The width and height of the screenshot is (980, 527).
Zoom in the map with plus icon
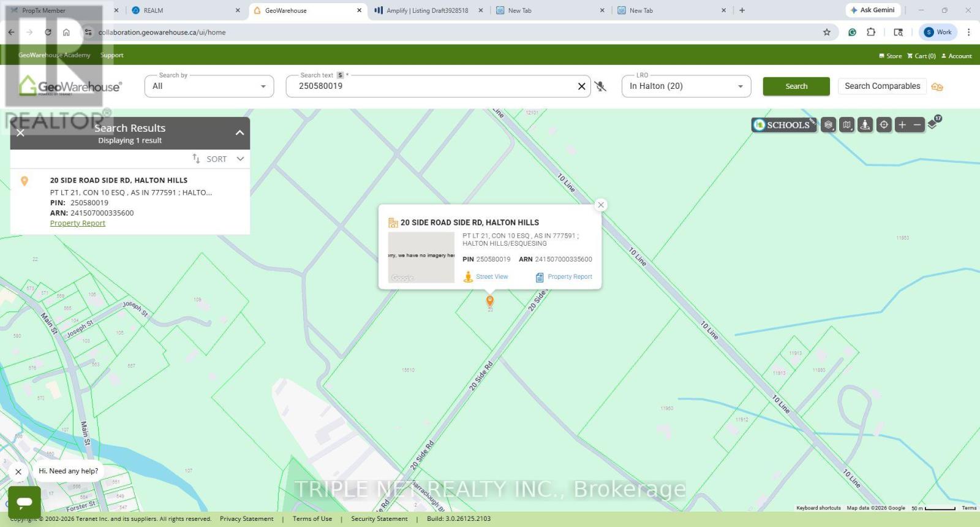coord(902,125)
